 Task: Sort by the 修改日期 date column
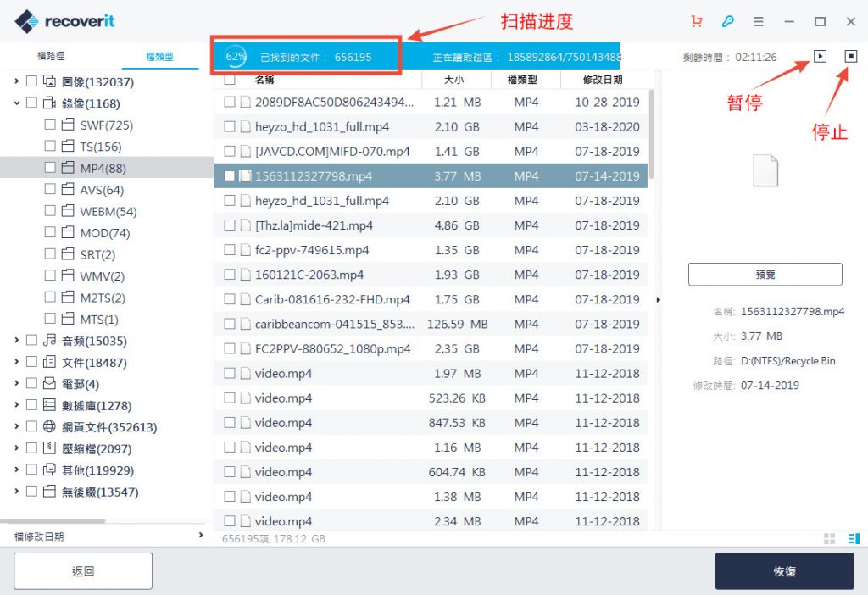pyautogui.click(x=604, y=80)
